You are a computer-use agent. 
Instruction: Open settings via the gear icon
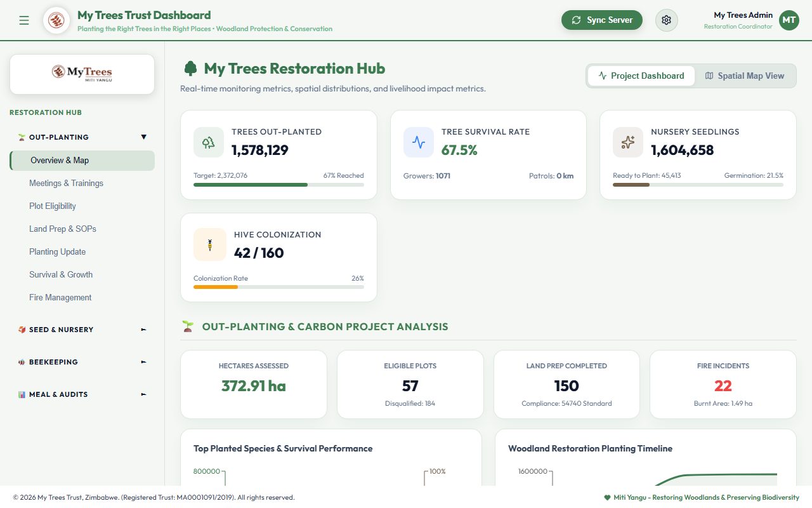[666, 20]
